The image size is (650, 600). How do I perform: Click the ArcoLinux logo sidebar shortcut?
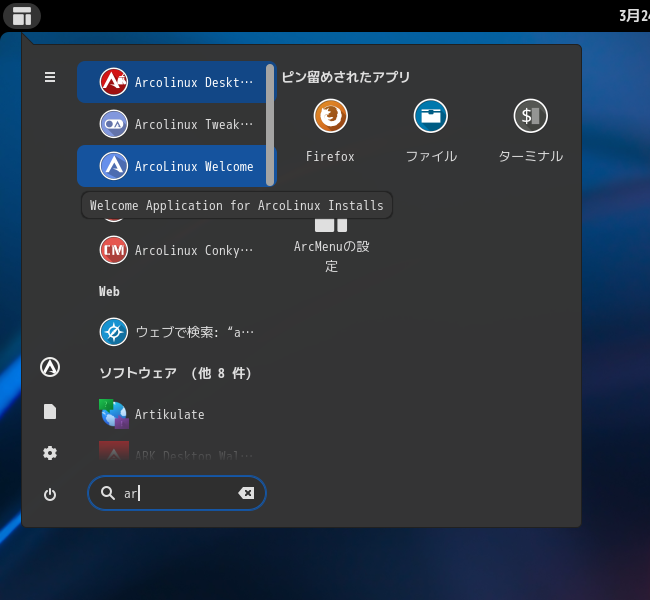[50, 367]
